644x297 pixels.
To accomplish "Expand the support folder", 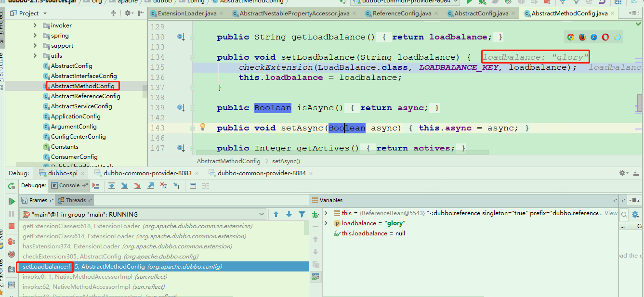I will coord(35,46).
